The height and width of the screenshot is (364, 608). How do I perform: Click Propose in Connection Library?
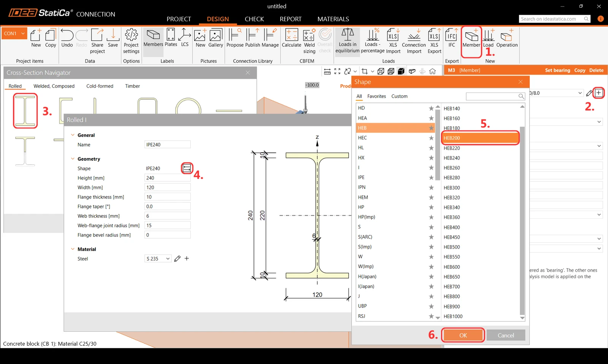pyautogui.click(x=235, y=38)
